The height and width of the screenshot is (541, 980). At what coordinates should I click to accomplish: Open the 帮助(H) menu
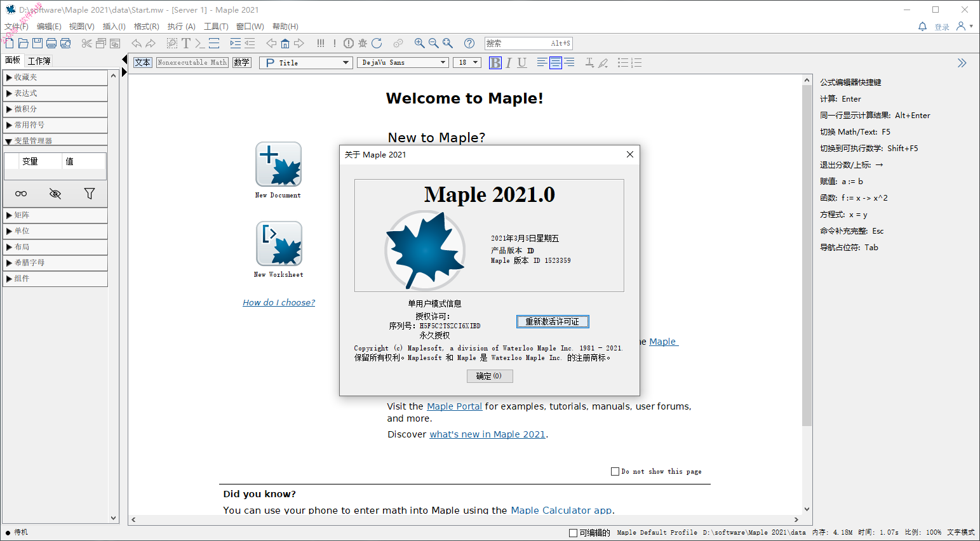pyautogui.click(x=285, y=27)
